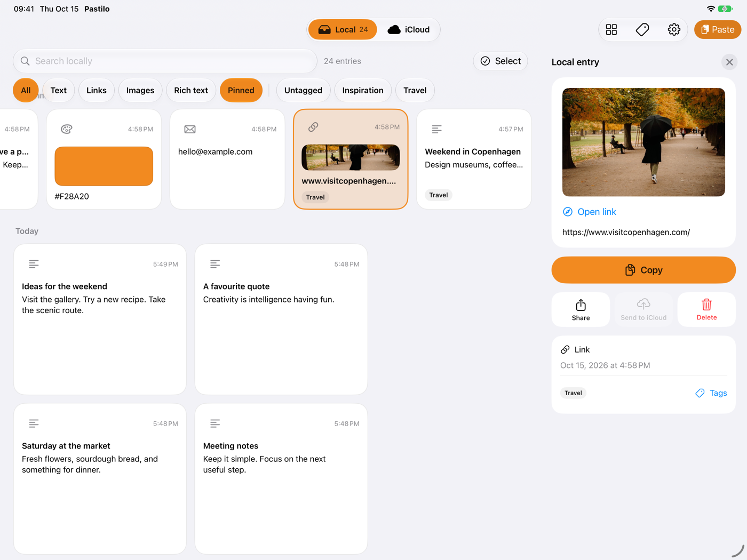The image size is (747, 560).
Task: Filter by the Travel tag chip
Action: coord(415,91)
